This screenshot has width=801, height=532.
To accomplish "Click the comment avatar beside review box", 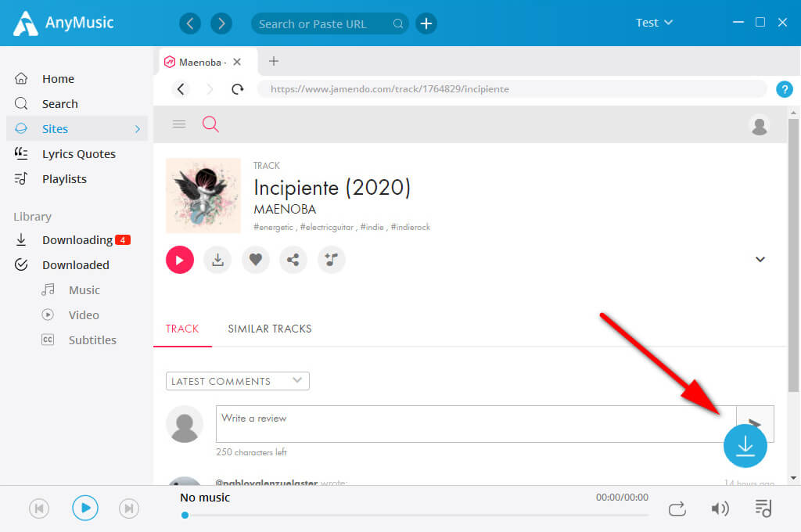I will pyautogui.click(x=185, y=424).
